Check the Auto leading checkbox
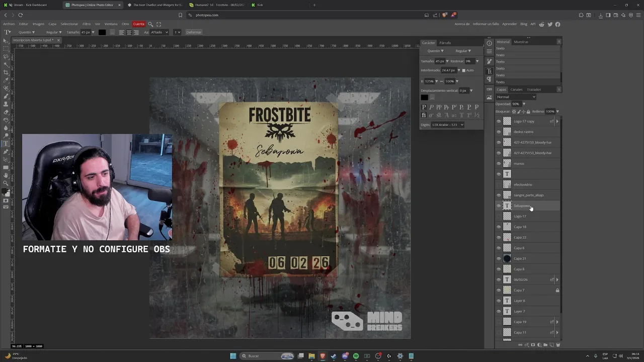Viewport: 644px width, 362px height. (x=464, y=70)
